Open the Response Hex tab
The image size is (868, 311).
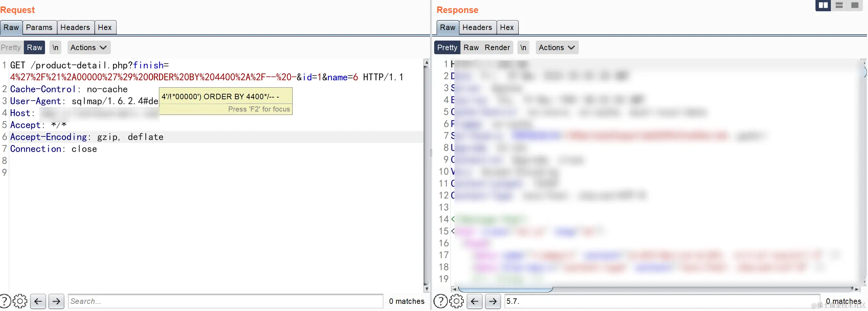pos(507,27)
